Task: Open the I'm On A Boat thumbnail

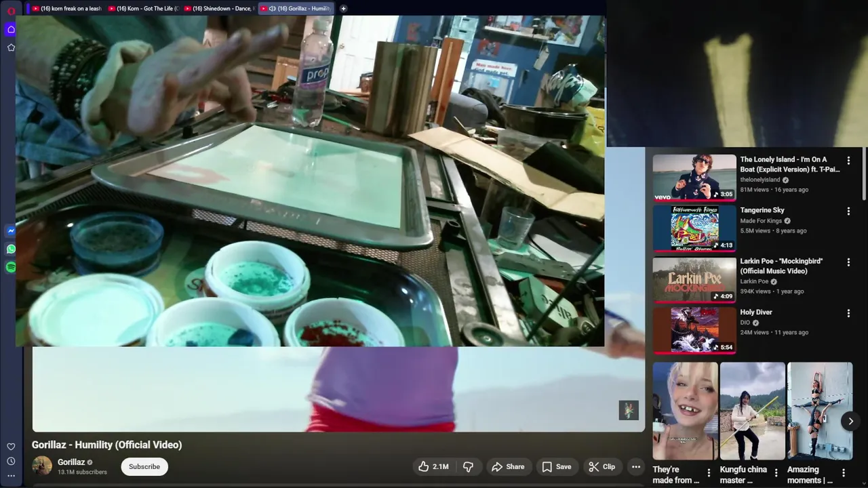Action: 694,178
